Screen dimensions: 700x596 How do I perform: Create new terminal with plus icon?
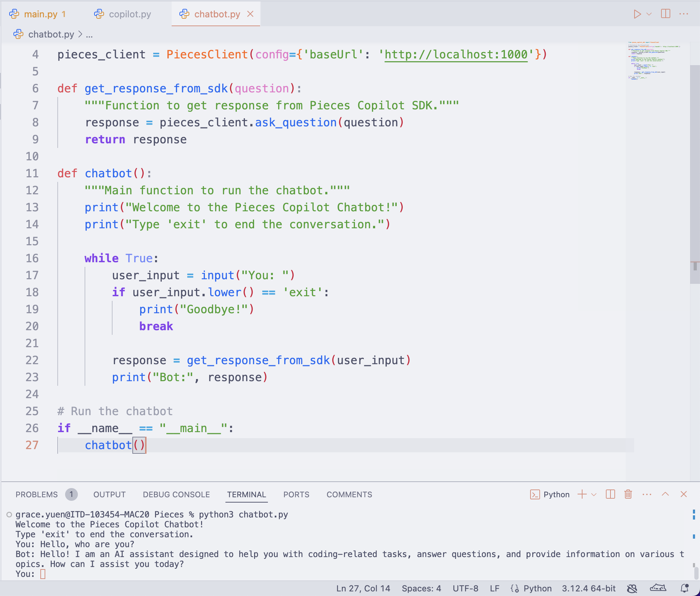[582, 494]
